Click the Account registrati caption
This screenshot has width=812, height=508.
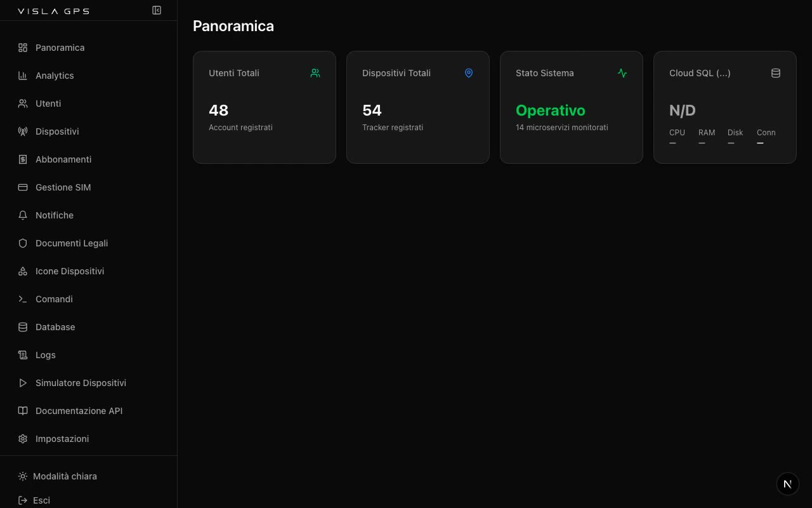point(240,128)
